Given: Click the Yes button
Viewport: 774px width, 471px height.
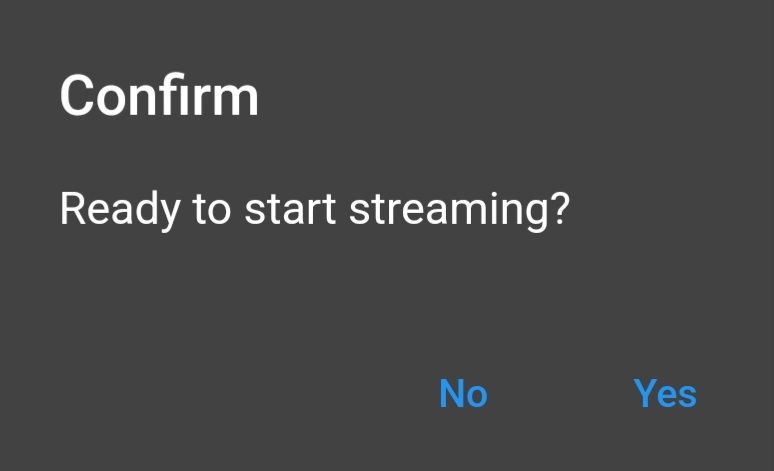Looking at the screenshot, I should pyautogui.click(x=665, y=394).
